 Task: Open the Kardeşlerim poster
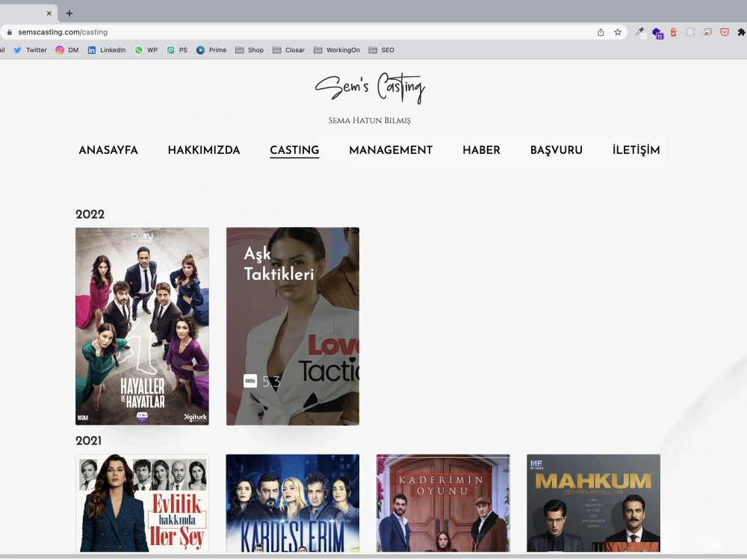point(293,503)
